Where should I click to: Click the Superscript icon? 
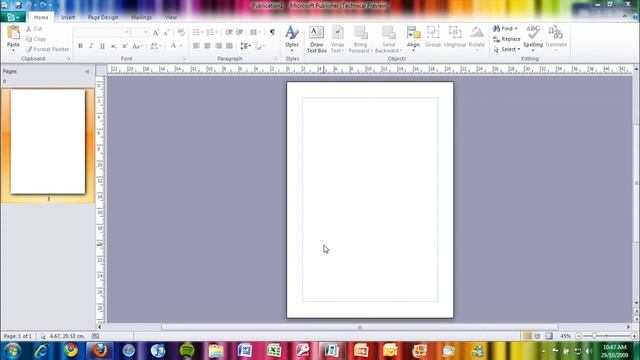point(125,46)
